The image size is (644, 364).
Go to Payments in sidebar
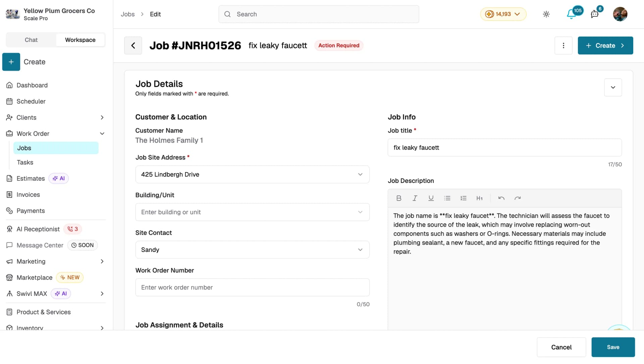[31, 211]
